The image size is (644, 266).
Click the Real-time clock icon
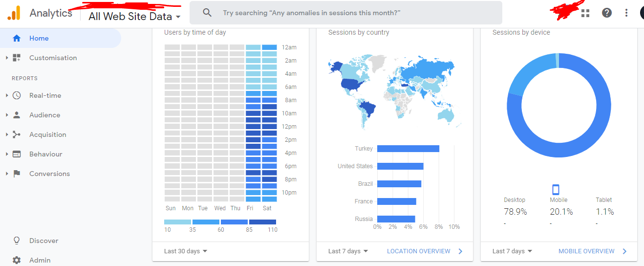tap(17, 95)
